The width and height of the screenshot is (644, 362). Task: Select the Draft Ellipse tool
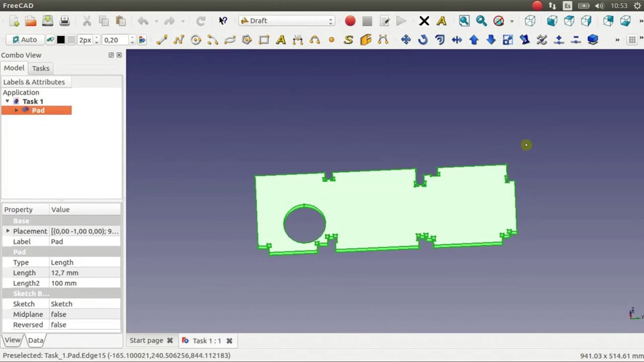230,40
